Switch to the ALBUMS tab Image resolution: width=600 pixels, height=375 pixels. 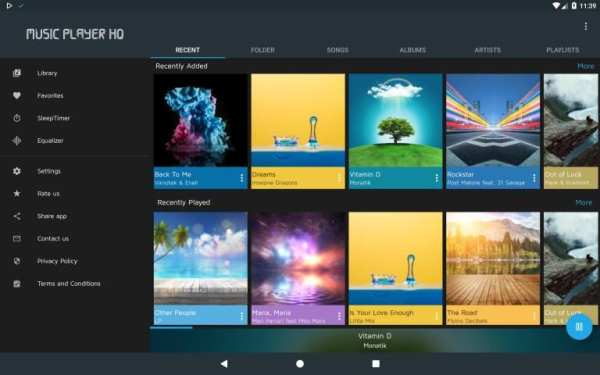pos(412,50)
